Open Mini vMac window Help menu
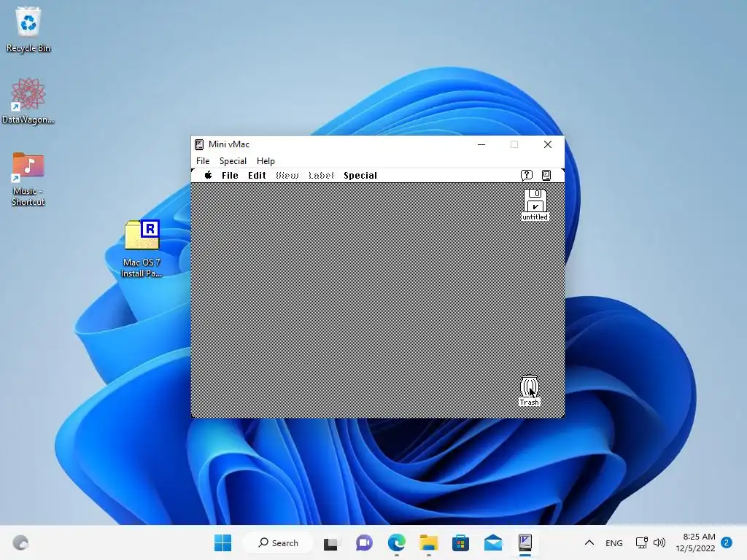This screenshot has width=747, height=560. tap(266, 161)
